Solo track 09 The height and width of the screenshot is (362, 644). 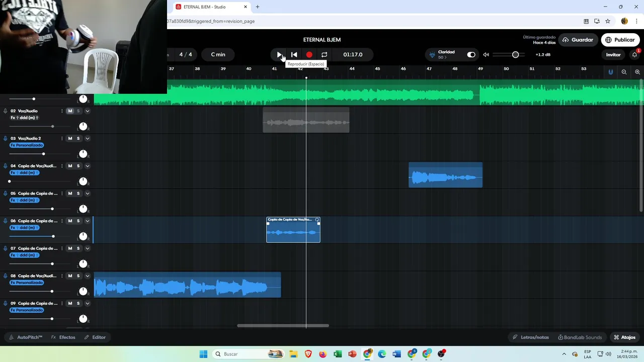pos(78,303)
